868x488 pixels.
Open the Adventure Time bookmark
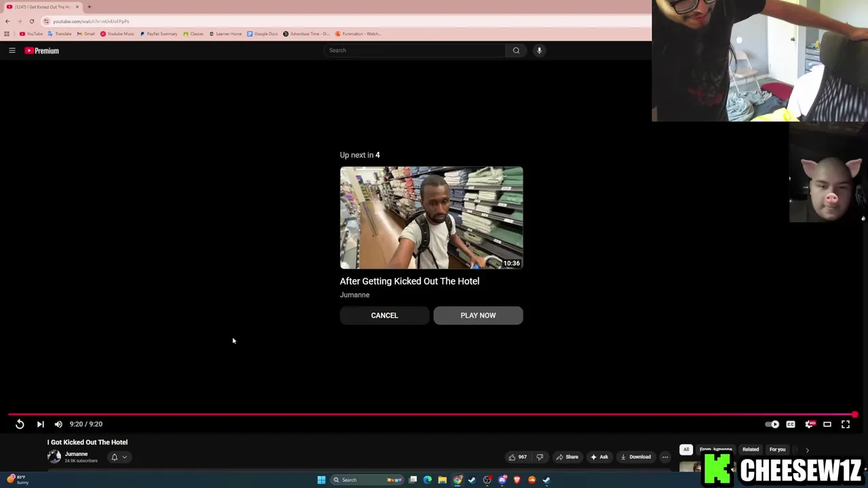[306, 34]
